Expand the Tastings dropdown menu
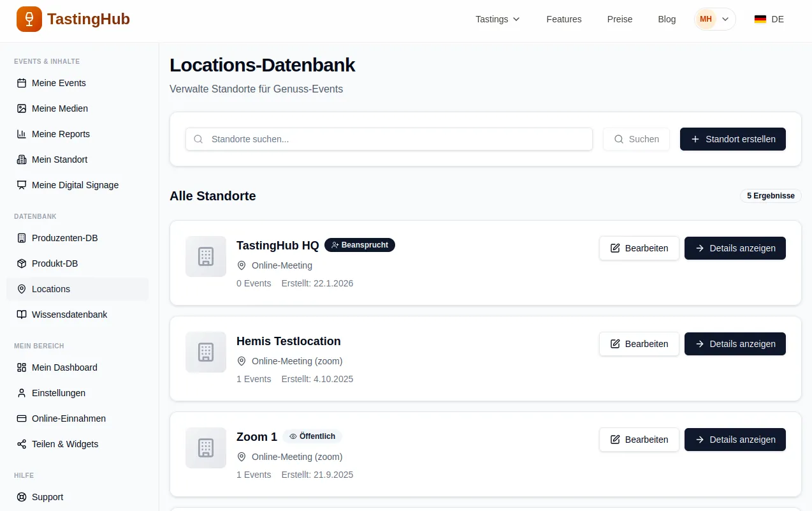Viewport: 812px width, 511px height. (498, 19)
